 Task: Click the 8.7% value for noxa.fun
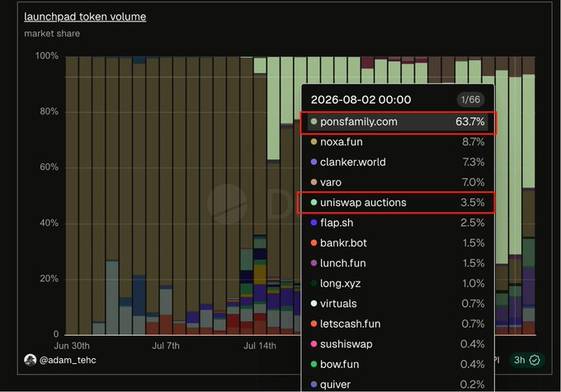point(473,142)
